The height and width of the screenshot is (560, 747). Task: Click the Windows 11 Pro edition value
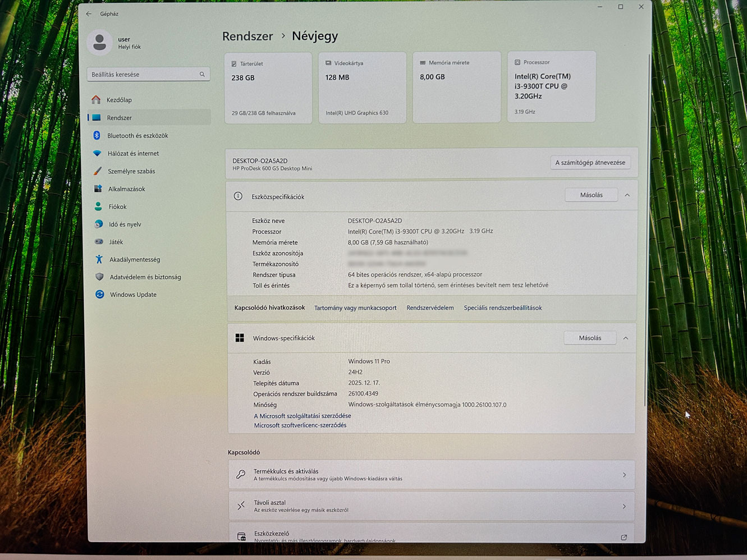[369, 361]
